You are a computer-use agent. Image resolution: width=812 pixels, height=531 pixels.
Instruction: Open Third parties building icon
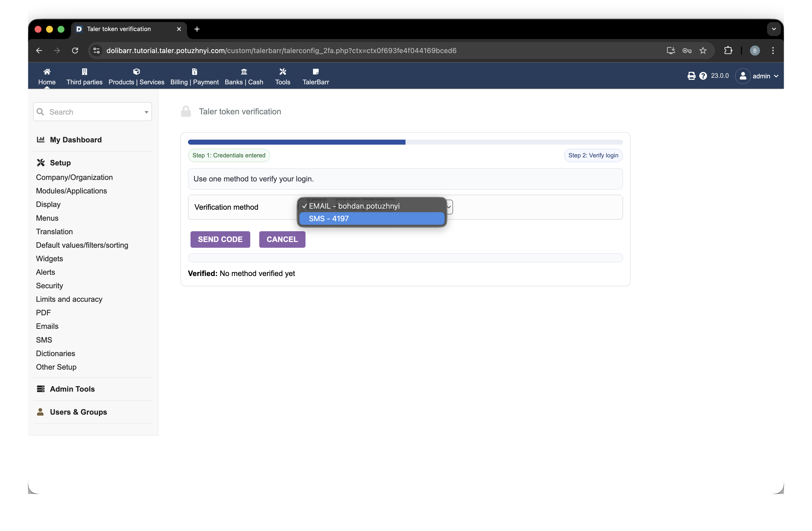[84, 72]
